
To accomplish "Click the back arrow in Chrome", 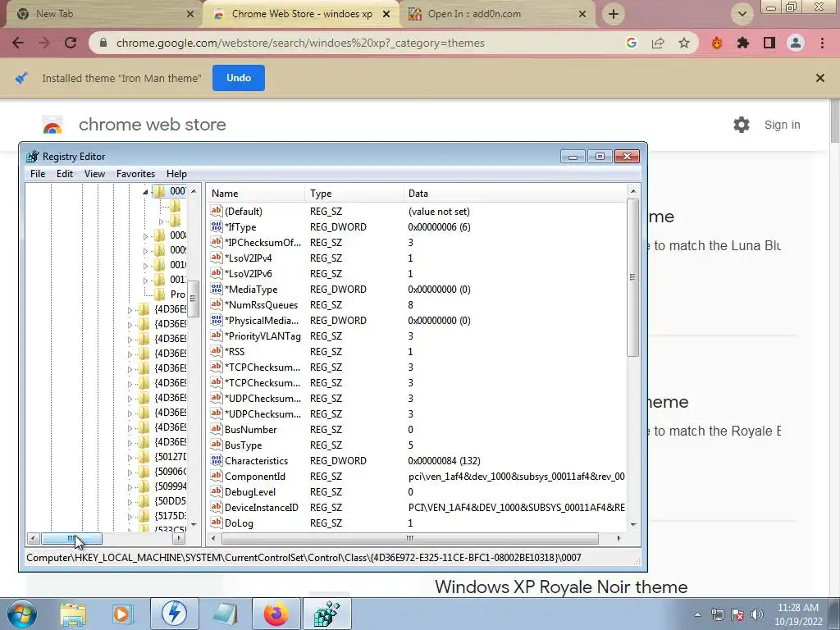I will (x=18, y=43).
